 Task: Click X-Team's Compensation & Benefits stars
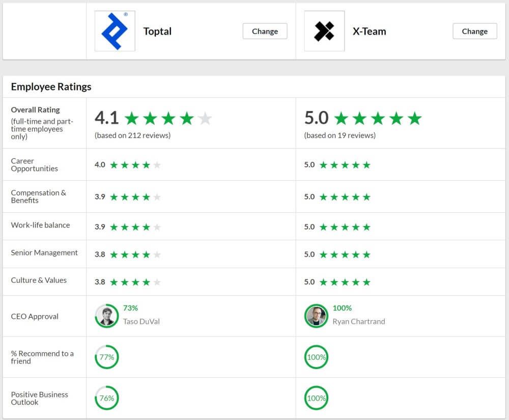point(345,197)
